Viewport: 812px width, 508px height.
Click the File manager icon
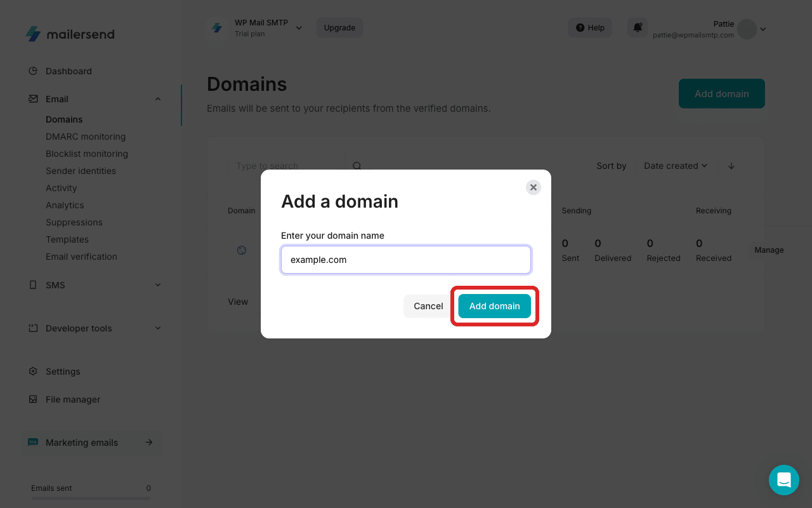(33, 399)
